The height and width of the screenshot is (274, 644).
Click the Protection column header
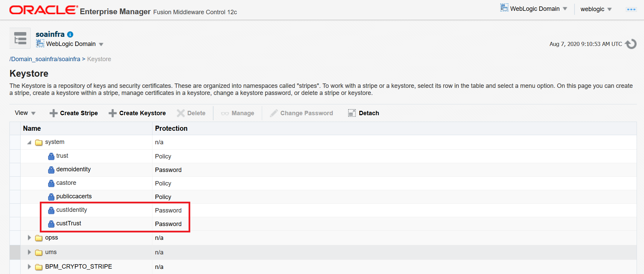[x=394, y=128]
